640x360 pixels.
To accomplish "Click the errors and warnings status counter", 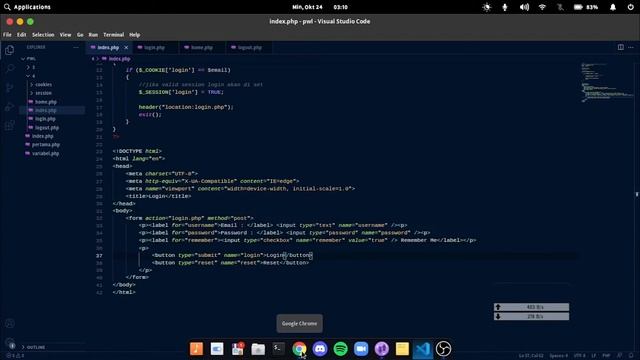I will [x=16, y=356].
